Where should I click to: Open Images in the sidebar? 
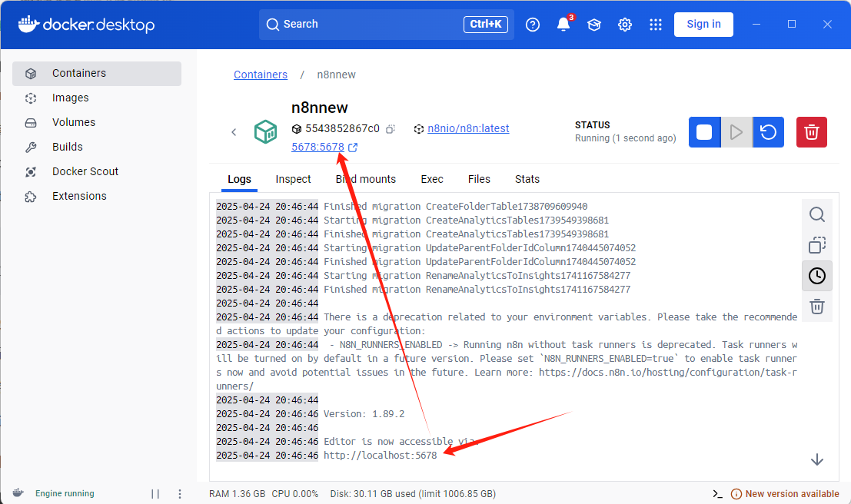pos(97,98)
